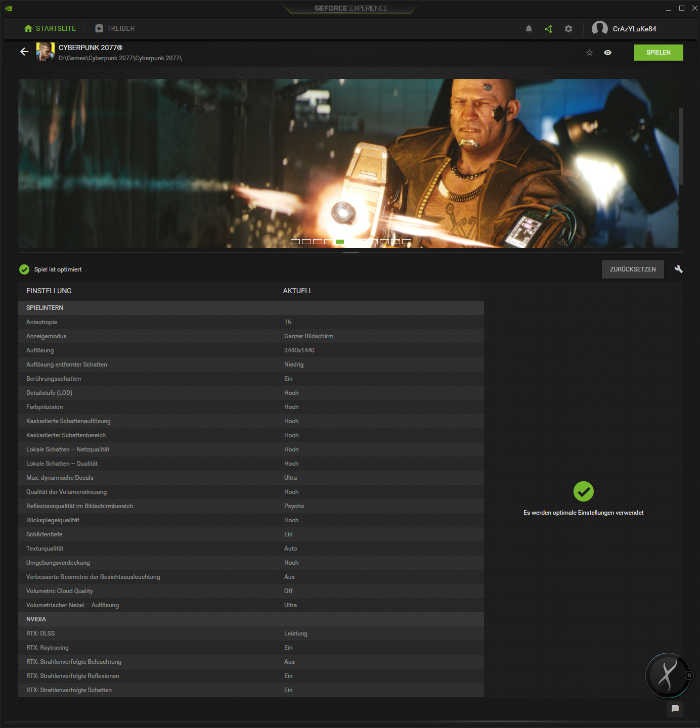Click green check next to 'Spiel ist optimiert'
Image resolution: width=700 pixels, height=728 pixels.
click(x=24, y=269)
